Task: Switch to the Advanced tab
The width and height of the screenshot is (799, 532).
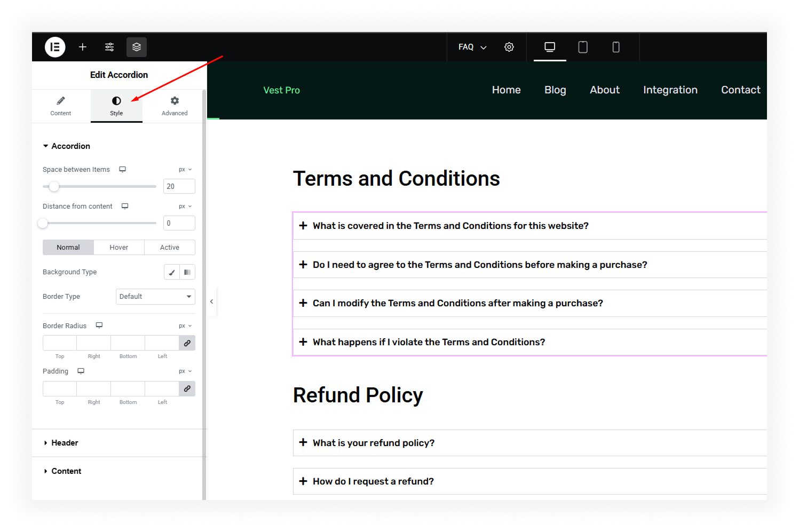Action: [x=175, y=106]
